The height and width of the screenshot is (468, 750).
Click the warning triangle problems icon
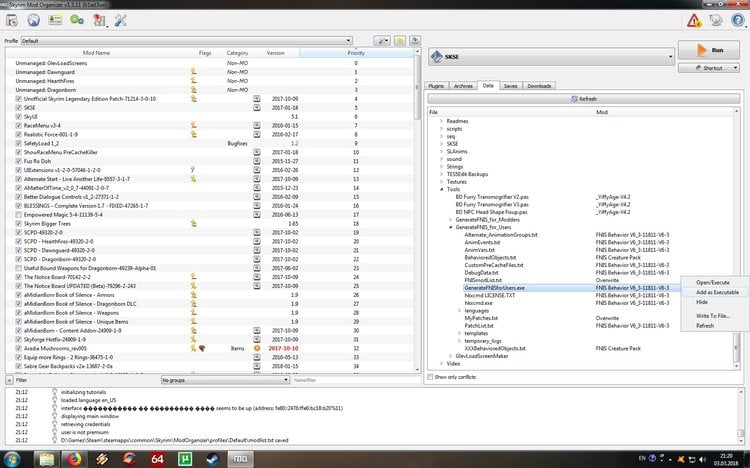pyautogui.click(x=694, y=21)
